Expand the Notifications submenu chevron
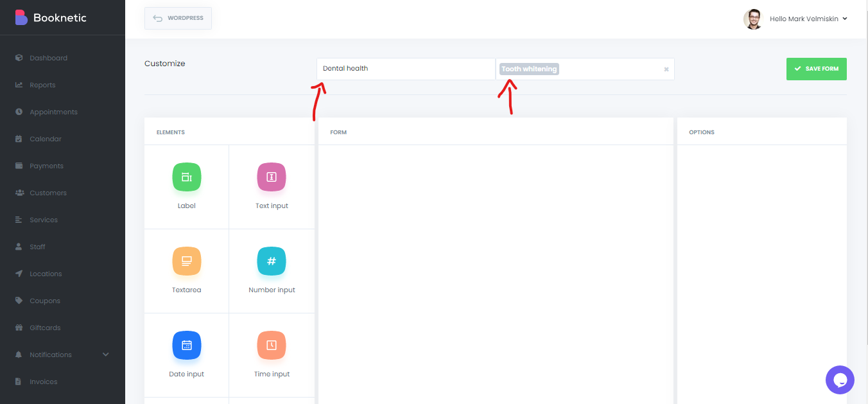Viewport: 868px width, 404px height. click(106, 355)
